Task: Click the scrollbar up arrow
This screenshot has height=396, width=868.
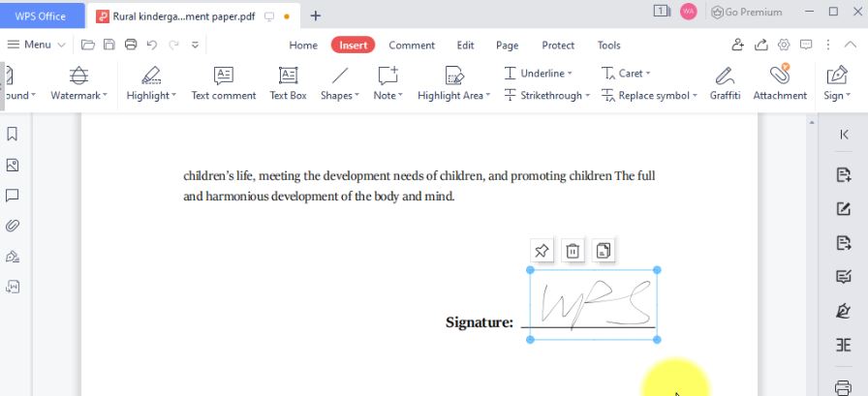Action: tap(812, 122)
